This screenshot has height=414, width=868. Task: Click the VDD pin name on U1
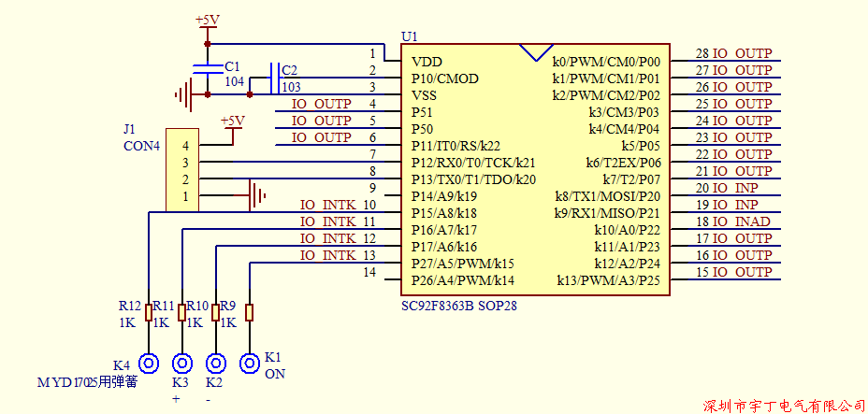(x=427, y=62)
